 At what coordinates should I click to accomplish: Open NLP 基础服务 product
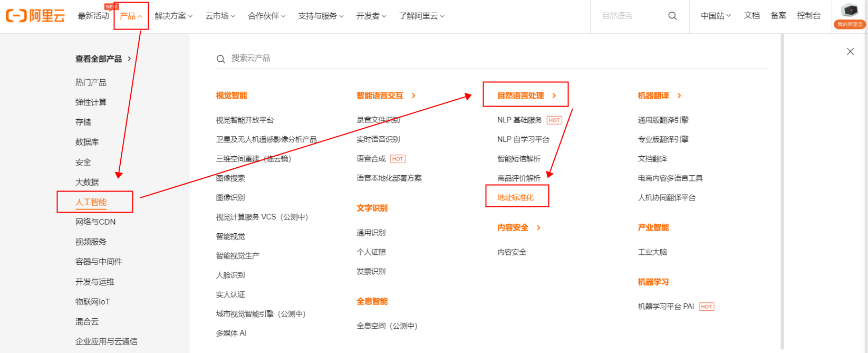519,120
